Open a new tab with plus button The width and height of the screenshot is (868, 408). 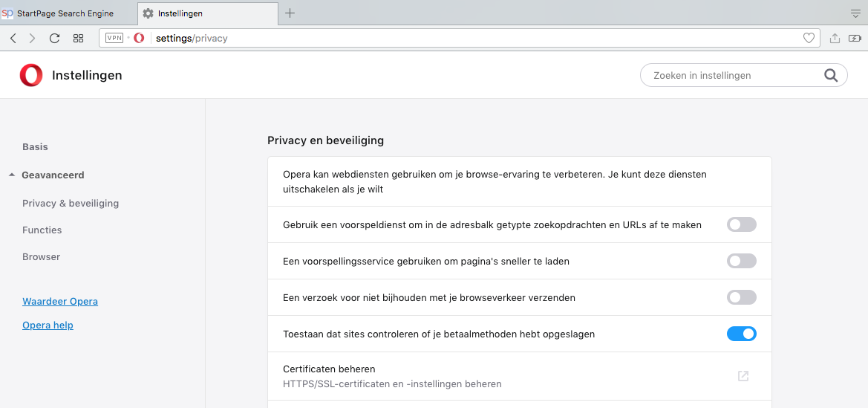tap(290, 13)
